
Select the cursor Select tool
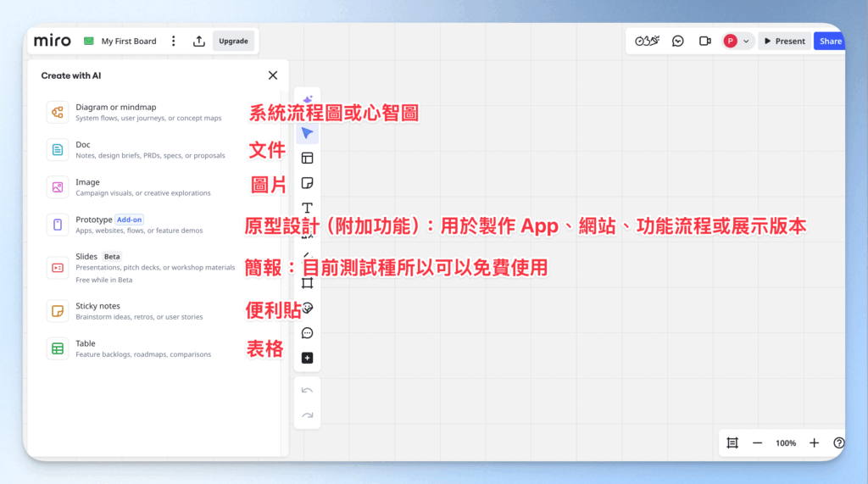307,133
